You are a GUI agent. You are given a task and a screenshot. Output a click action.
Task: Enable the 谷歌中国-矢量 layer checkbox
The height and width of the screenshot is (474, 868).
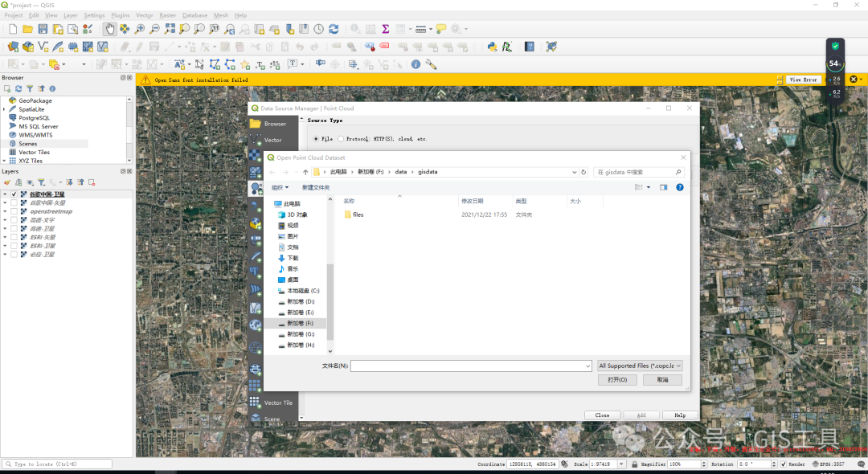tap(14, 203)
